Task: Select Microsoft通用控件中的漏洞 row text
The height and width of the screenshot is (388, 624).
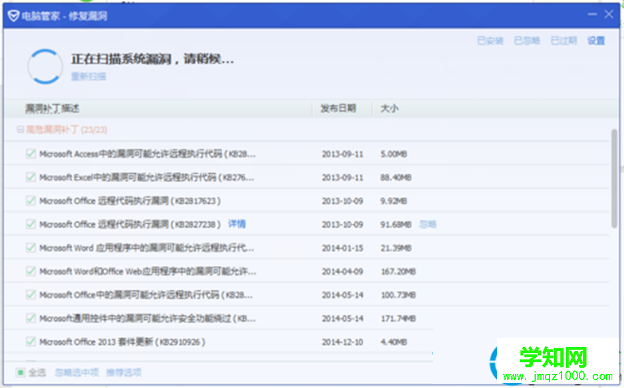Action: [147, 318]
